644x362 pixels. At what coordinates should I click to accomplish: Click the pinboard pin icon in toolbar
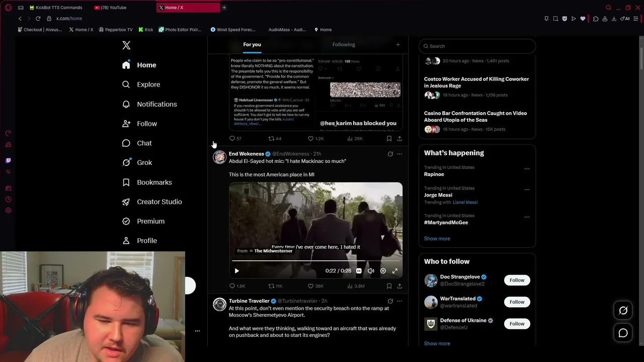[x=546, y=19]
